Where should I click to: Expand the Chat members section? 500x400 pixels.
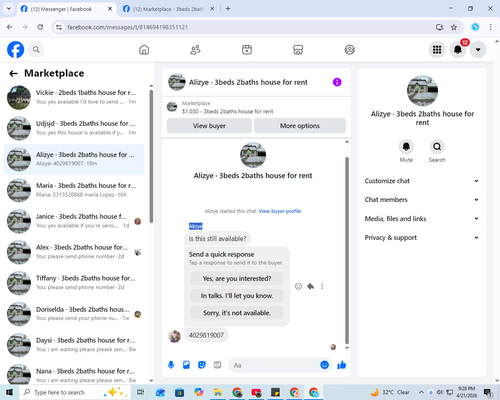click(x=422, y=200)
